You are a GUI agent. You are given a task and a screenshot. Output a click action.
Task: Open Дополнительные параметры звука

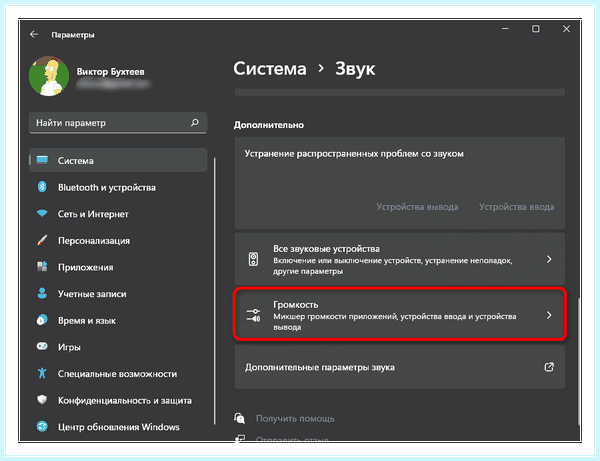click(x=399, y=367)
